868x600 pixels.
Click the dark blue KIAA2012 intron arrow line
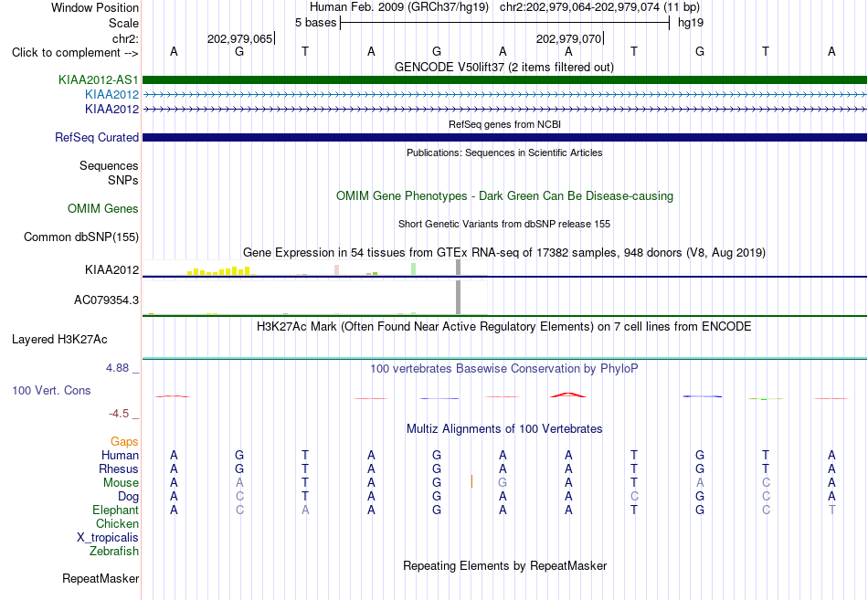504,109
